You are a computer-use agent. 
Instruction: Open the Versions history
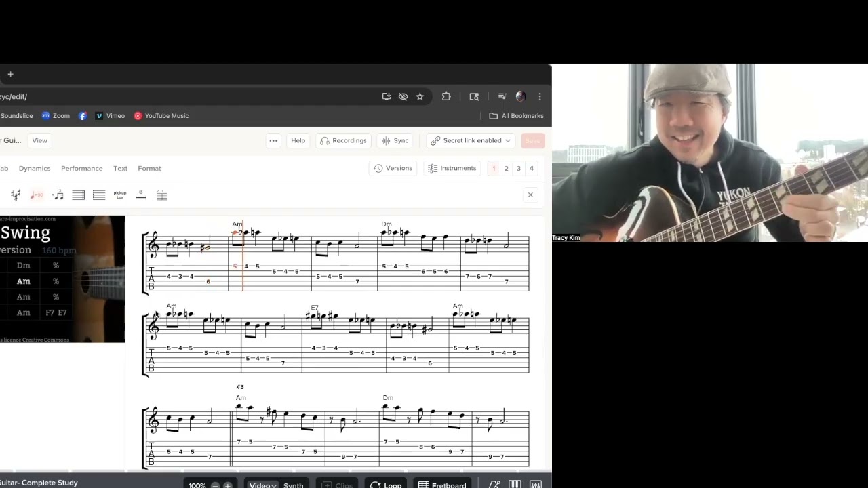[x=393, y=168]
